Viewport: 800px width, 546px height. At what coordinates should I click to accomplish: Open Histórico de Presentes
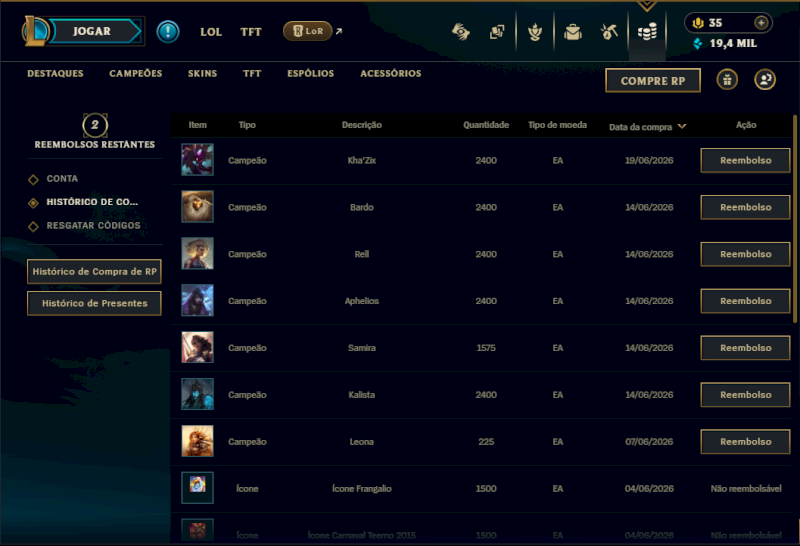click(94, 303)
